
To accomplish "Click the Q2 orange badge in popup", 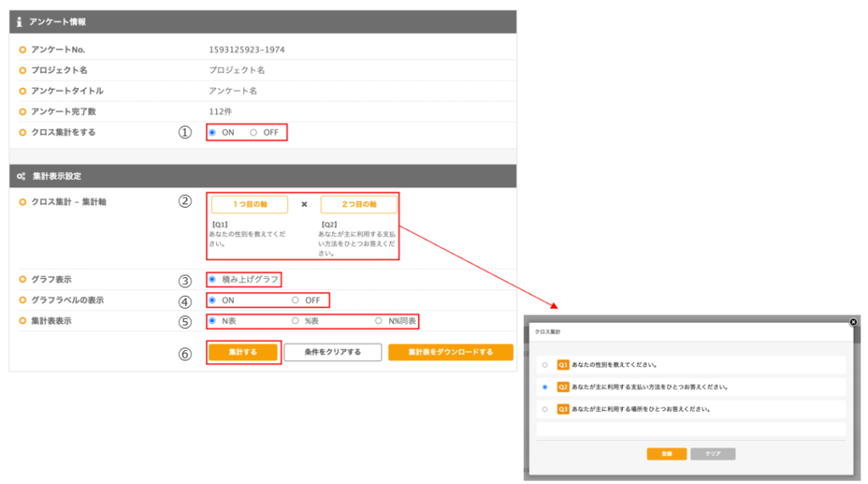I will 563,387.
